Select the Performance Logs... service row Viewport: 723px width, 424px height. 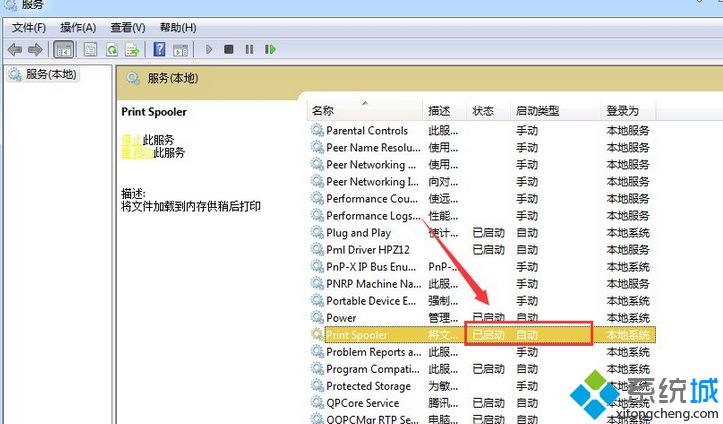click(482, 216)
